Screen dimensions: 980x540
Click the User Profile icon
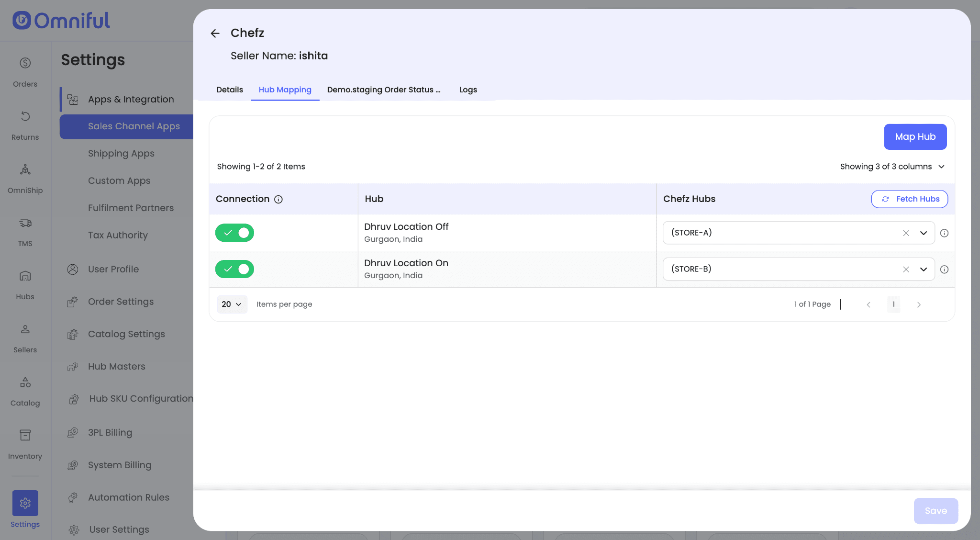(x=73, y=270)
